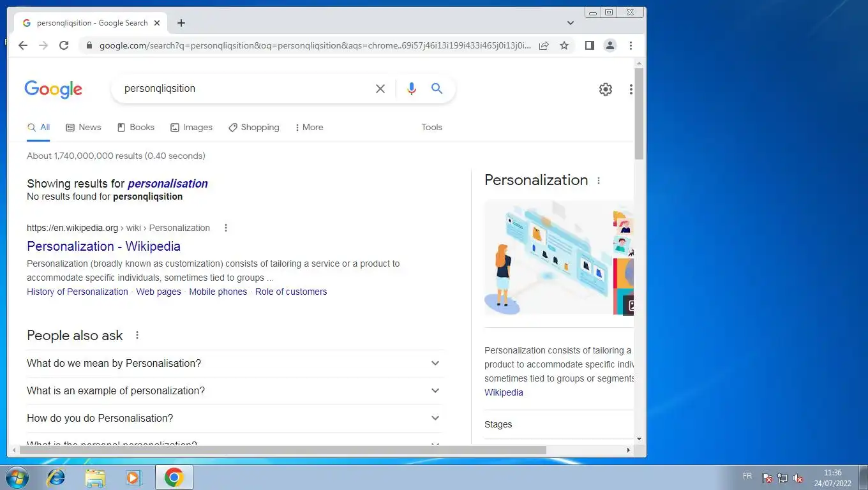Open the History of Personalization sitelink

tap(77, 292)
